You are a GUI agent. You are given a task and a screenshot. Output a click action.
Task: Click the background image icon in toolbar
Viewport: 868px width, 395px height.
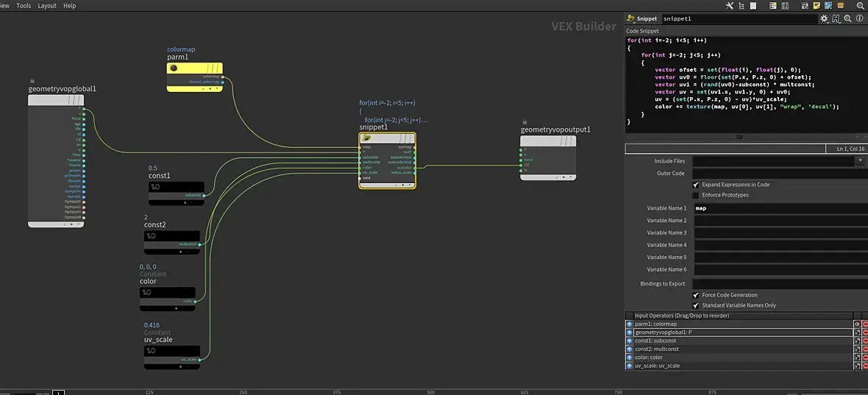pos(829,6)
